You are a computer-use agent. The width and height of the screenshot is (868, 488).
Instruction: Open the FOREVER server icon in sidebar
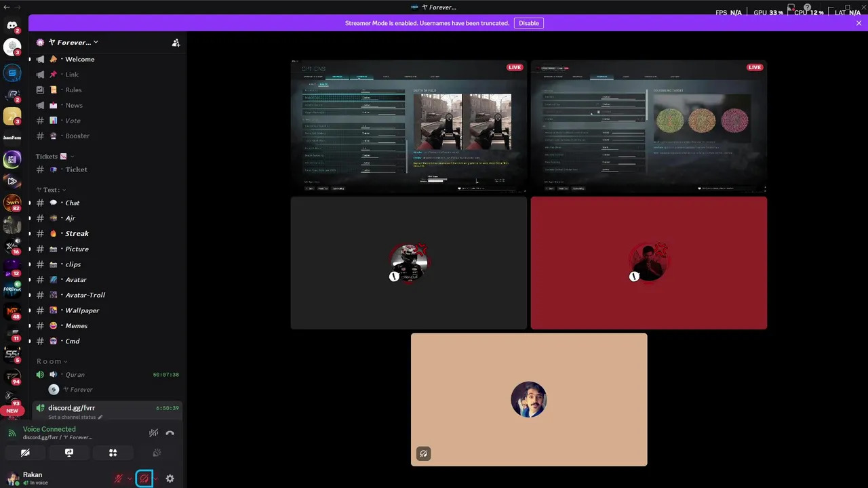point(12,290)
